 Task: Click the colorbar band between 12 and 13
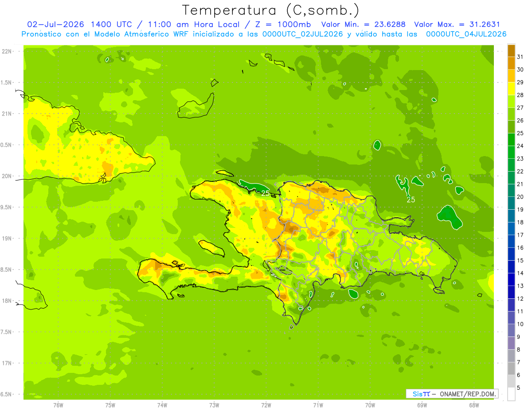511,292
